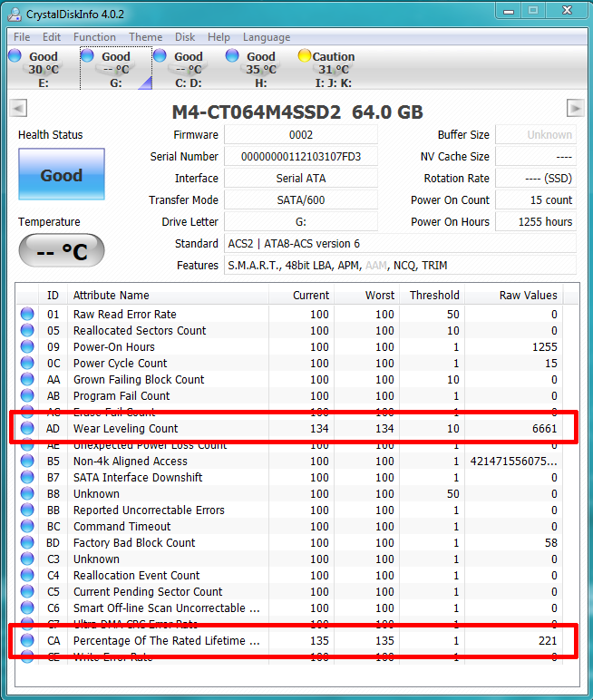This screenshot has width=593, height=700.
Task: Select the Percentage Of The Rated Lifetime row
Action: (x=289, y=641)
